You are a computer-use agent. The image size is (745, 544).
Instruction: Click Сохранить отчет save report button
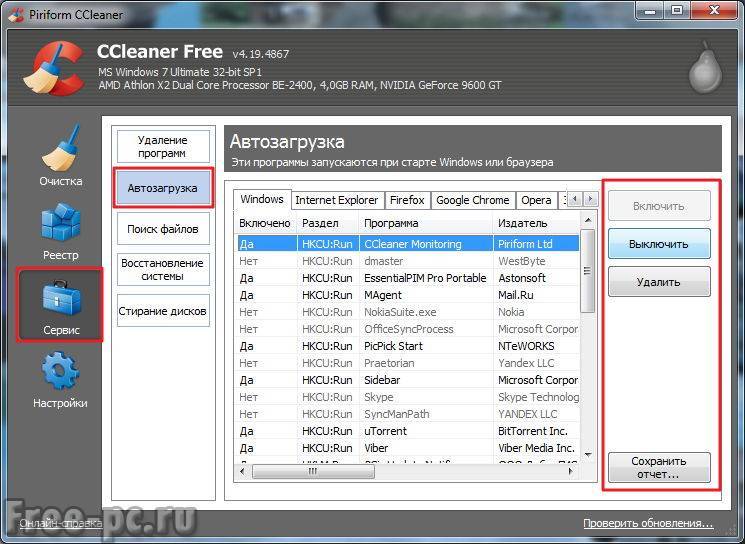659,468
